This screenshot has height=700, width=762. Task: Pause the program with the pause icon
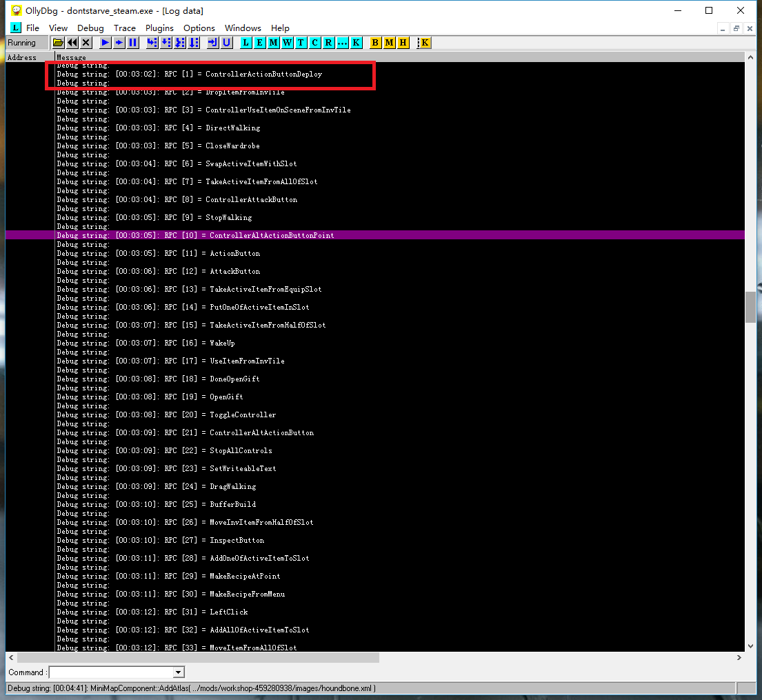coord(132,43)
